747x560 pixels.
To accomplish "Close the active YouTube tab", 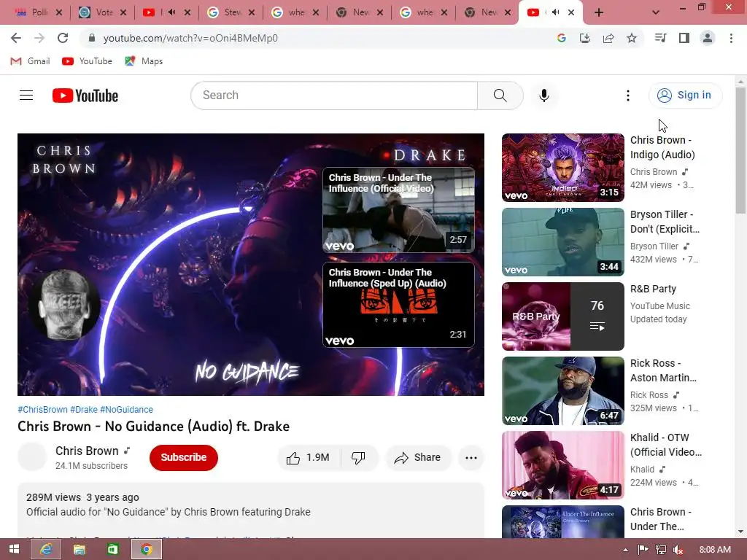I will coord(570,12).
